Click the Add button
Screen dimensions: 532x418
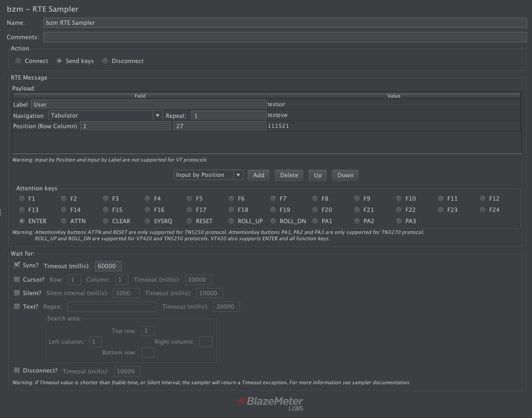pos(258,175)
